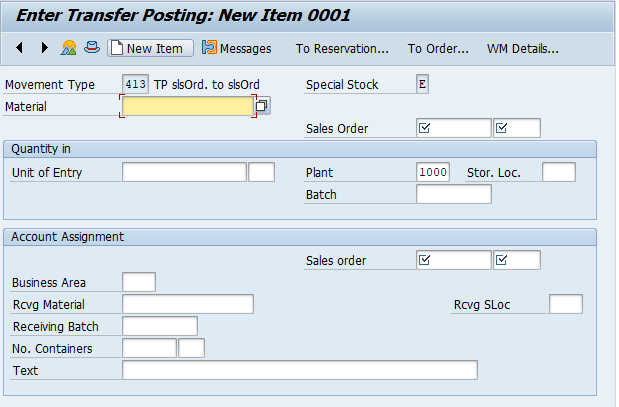Click the next item arrow
The width and height of the screenshot is (619, 407).
tap(44, 48)
